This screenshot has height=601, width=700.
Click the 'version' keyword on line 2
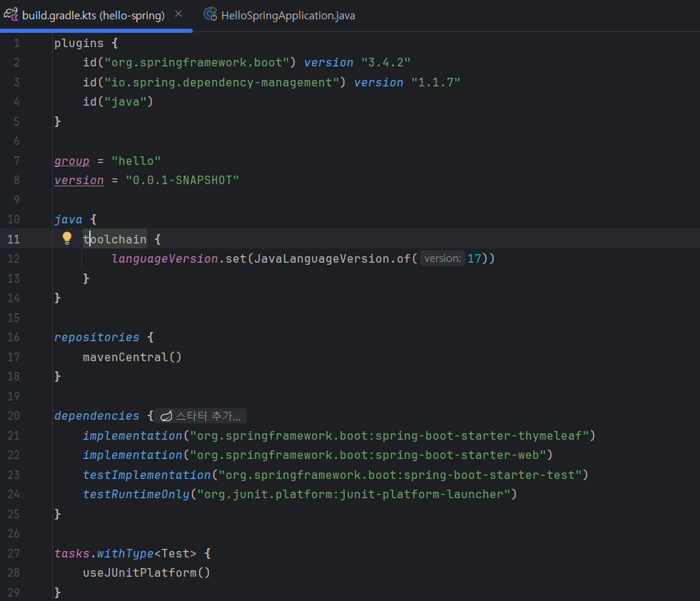point(328,63)
